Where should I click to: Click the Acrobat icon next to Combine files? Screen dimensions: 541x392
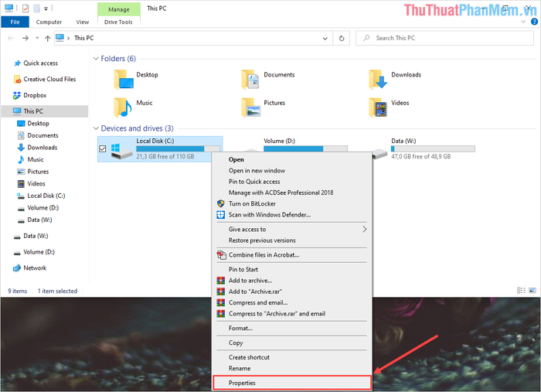(221, 255)
